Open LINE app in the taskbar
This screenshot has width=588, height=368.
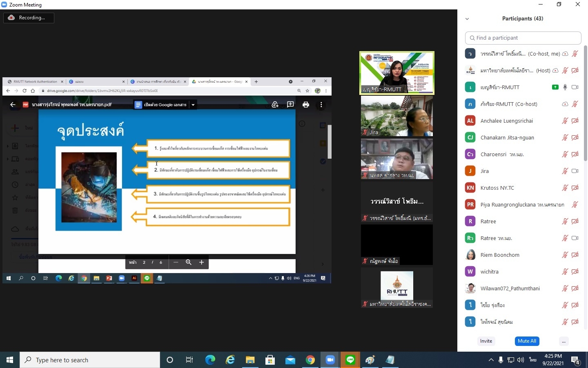coord(350,360)
